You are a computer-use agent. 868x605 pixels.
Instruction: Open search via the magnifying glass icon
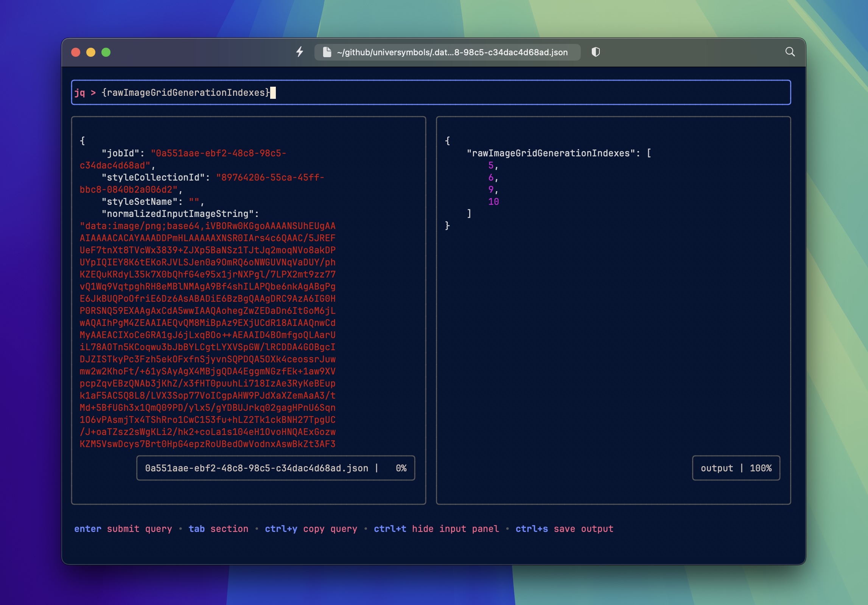coord(790,53)
